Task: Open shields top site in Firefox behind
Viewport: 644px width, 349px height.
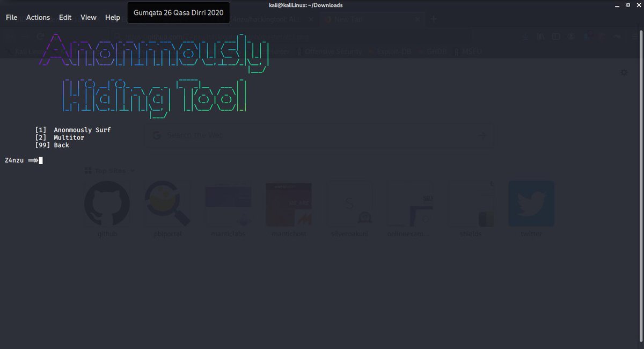Action: click(471, 209)
